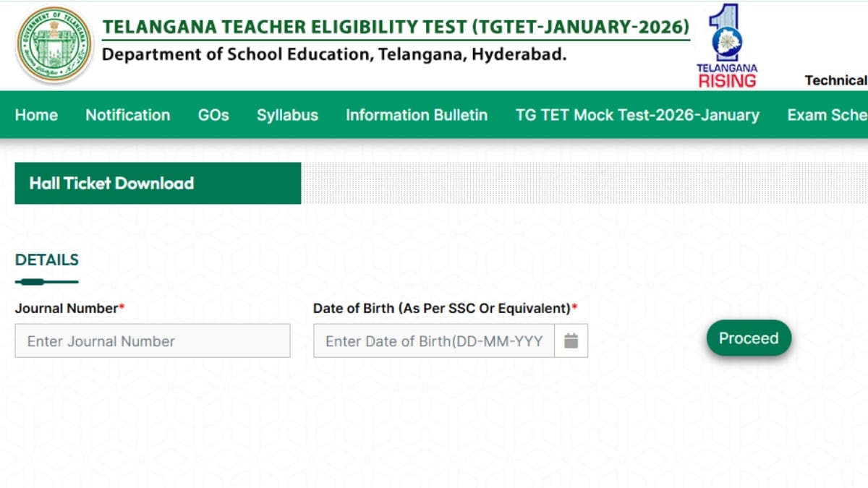The height and width of the screenshot is (488, 868).
Task: Click the Date of Birth input field
Action: tap(434, 341)
